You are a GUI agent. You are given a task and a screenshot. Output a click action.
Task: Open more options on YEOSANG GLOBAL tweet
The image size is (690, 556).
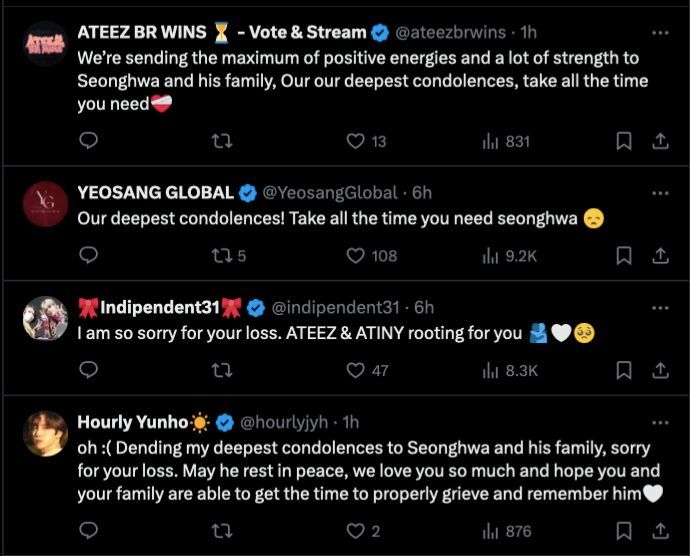tap(660, 192)
